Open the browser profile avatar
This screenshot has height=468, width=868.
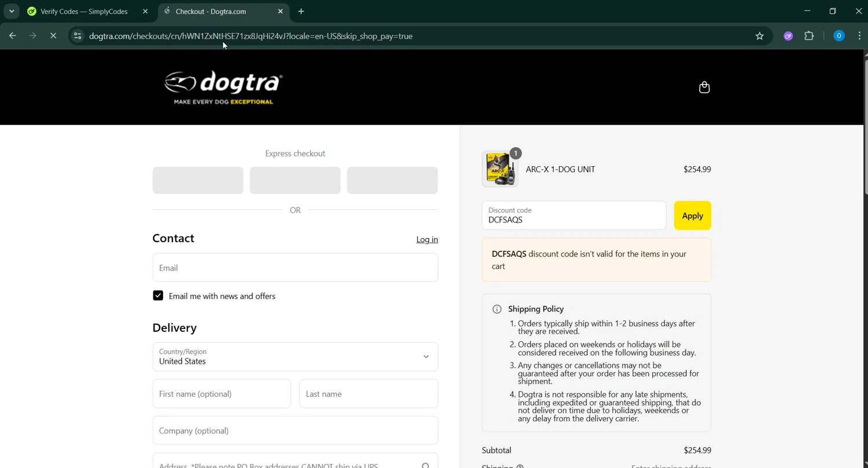point(839,36)
